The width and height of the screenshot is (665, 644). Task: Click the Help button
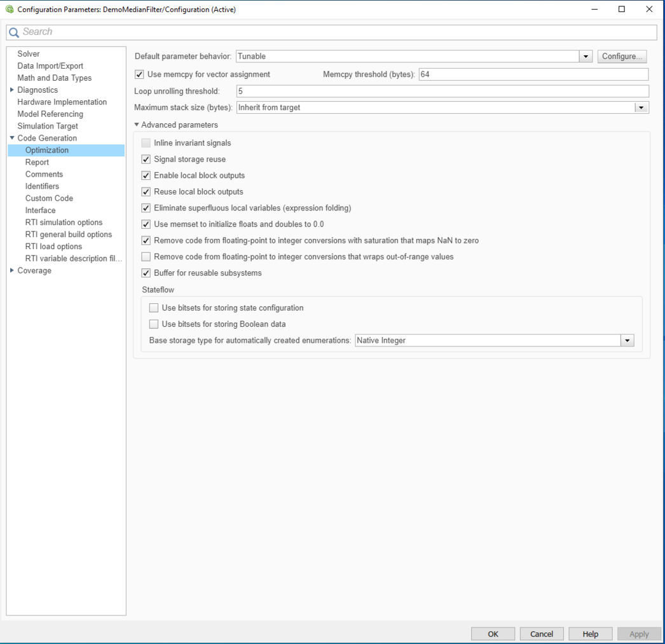[590, 634]
